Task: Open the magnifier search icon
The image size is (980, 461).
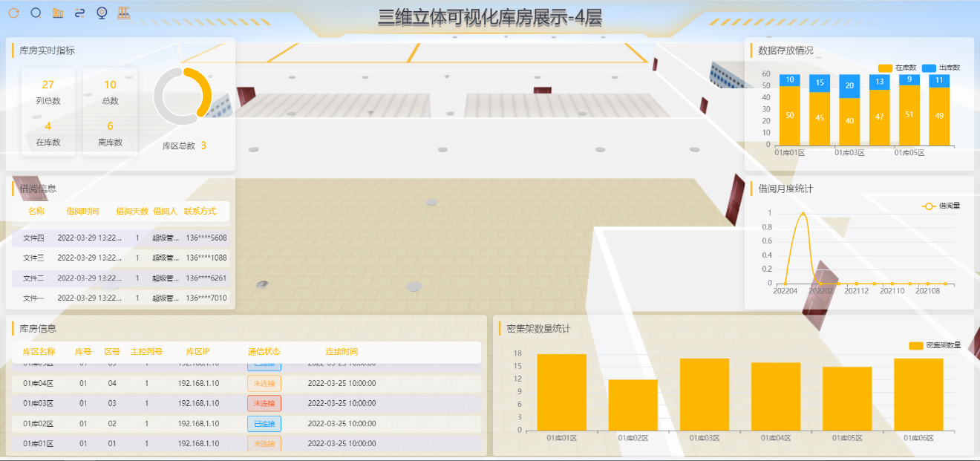Action: tap(36, 13)
